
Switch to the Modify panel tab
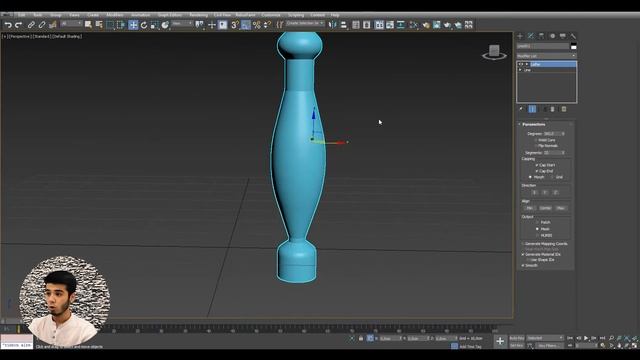pyautogui.click(x=531, y=36)
